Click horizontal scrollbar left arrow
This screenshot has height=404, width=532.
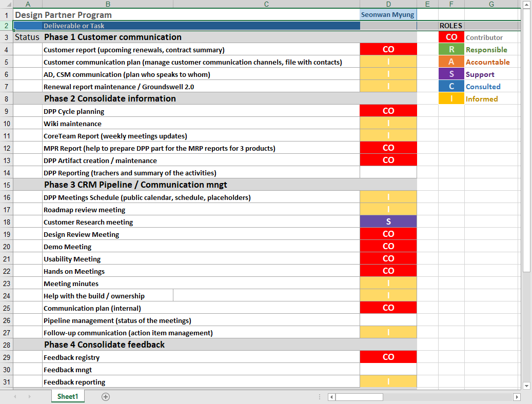(331, 396)
